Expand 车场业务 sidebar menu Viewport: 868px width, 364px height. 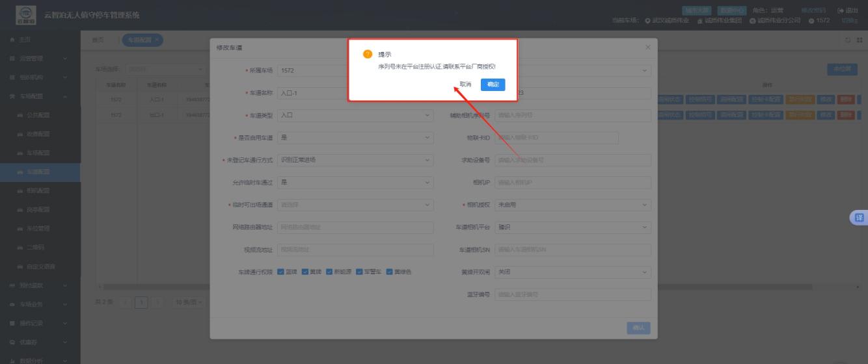(40, 304)
